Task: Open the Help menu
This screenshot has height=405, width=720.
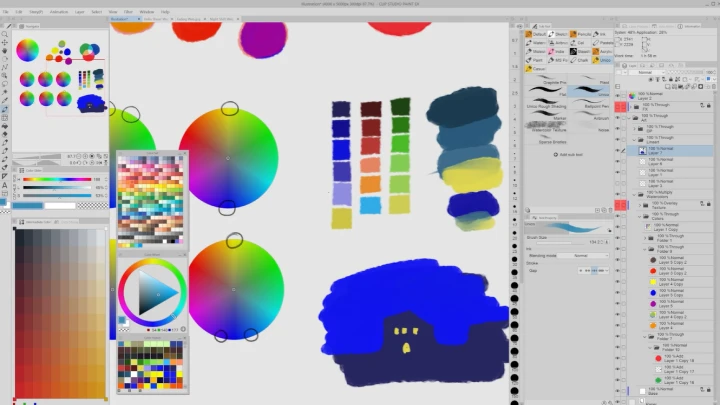Action: click(165, 11)
